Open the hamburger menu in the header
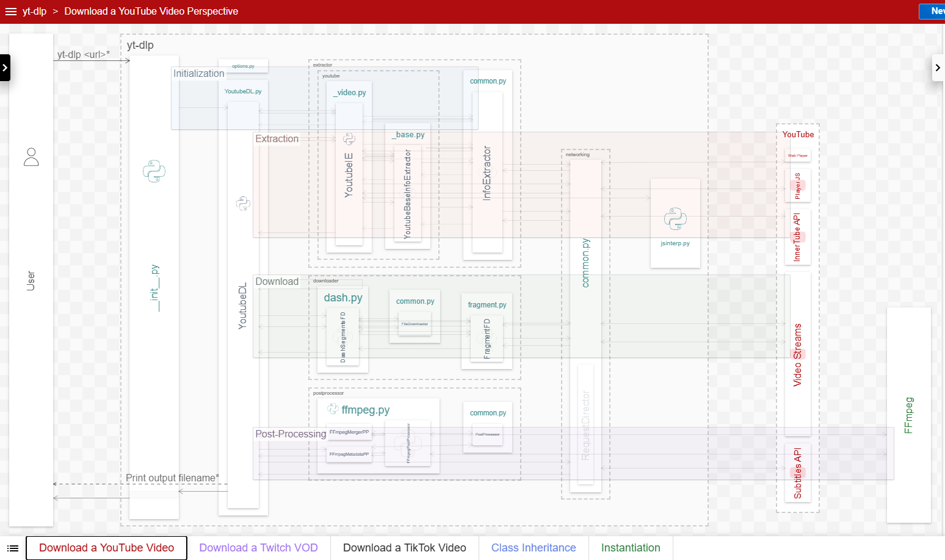Image resolution: width=945 pixels, height=560 pixels. pos(11,12)
